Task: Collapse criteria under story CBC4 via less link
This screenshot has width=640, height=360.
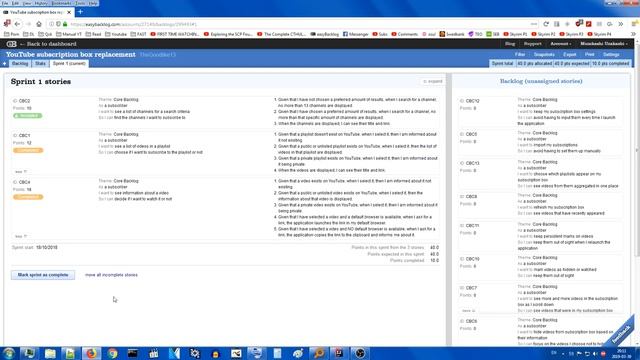Action: [x=20, y=236]
